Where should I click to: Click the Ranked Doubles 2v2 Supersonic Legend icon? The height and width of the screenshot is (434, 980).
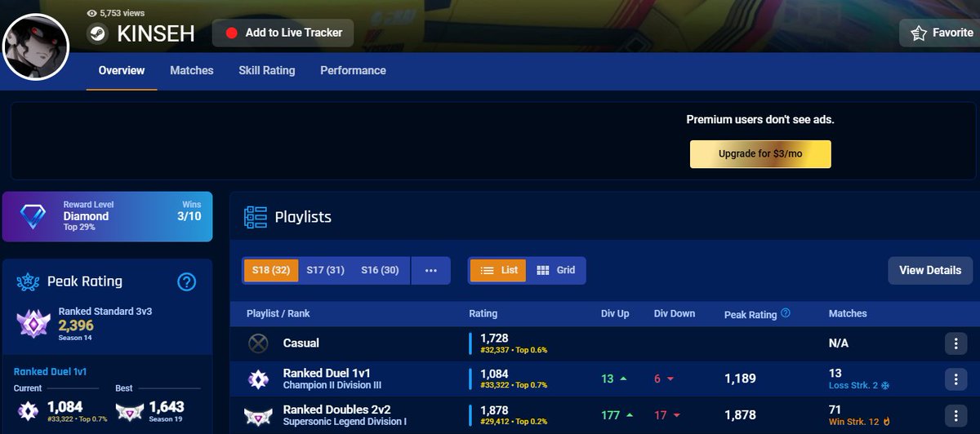pyautogui.click(x=258, y=416)
